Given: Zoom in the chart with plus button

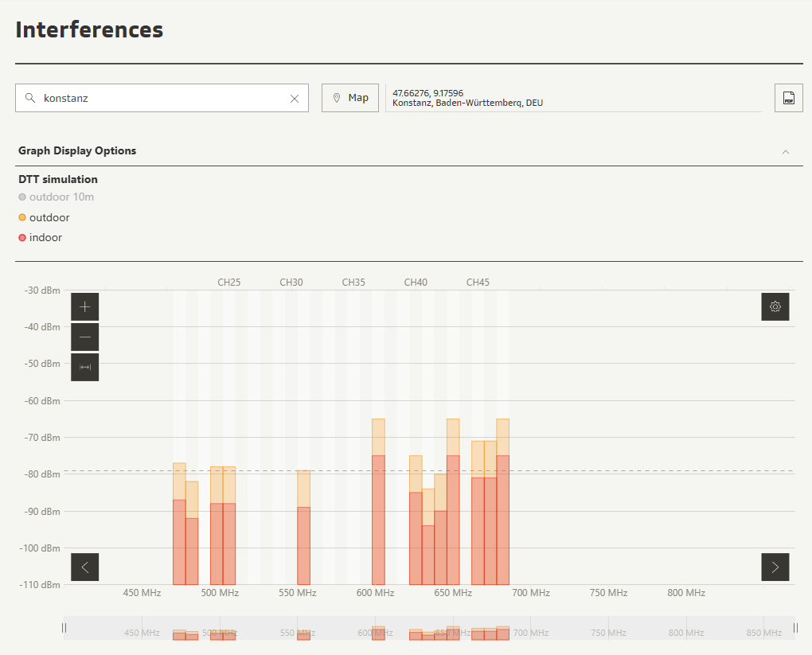Looking at the screenshot, I should (85, 306).
